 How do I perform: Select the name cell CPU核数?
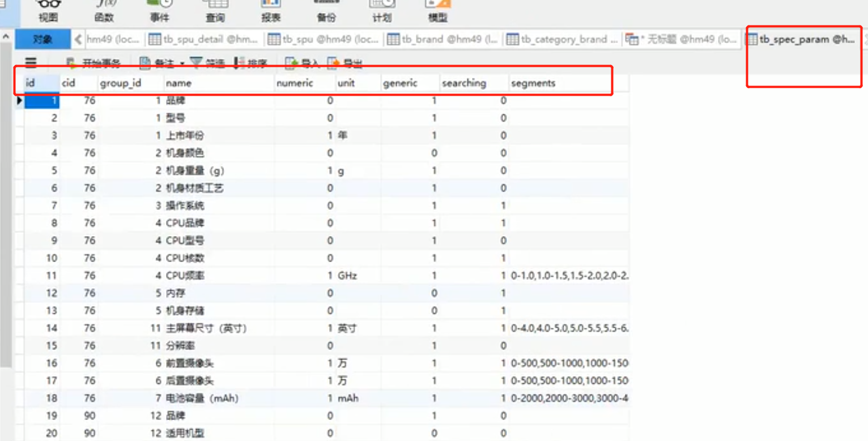pos(219,258)
